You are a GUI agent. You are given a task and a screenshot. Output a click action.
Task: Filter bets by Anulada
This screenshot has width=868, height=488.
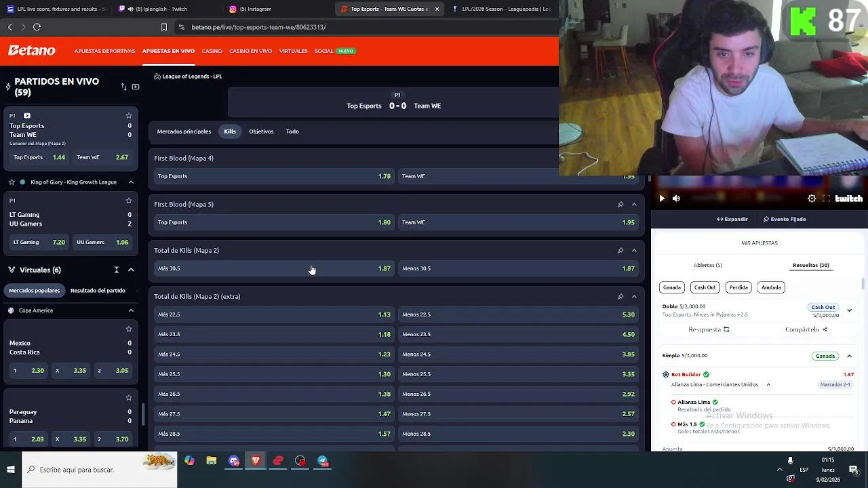(771, 287)
